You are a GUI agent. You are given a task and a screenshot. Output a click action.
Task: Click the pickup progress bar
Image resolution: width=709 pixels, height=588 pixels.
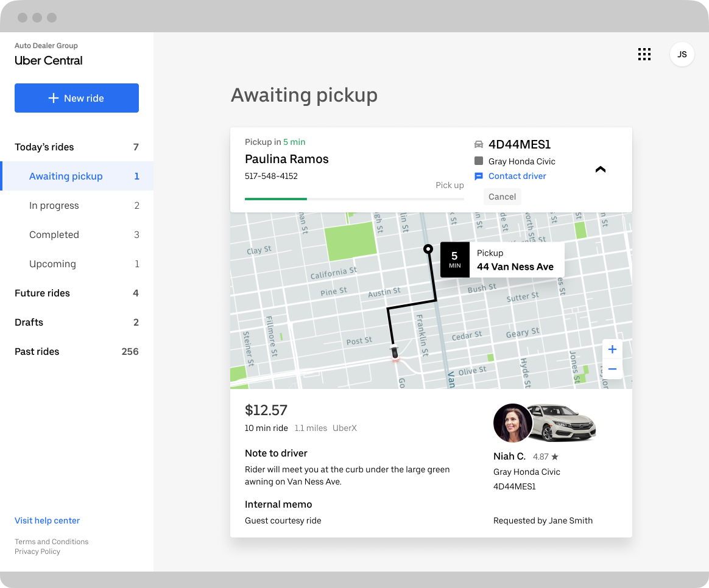point(354,199)
